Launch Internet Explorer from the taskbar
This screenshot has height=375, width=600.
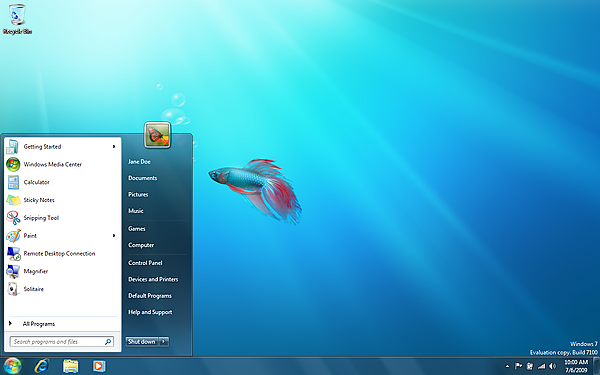click(x=42, y=366)
